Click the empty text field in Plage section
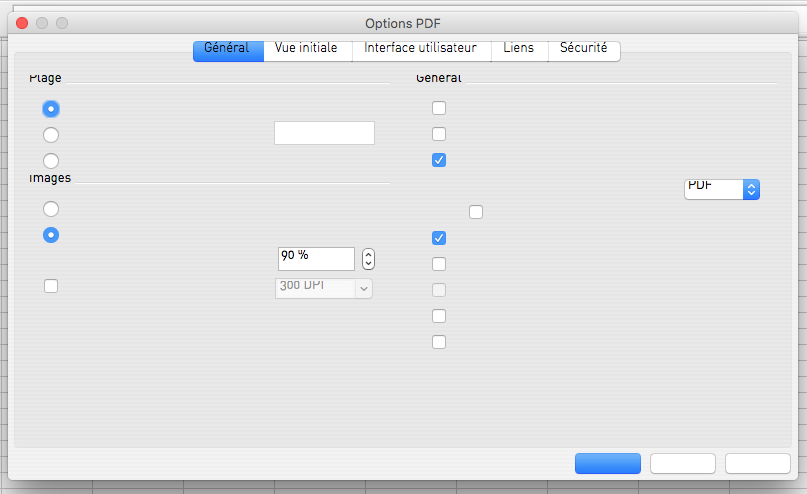Screen dimensions: 807x494 324,133
